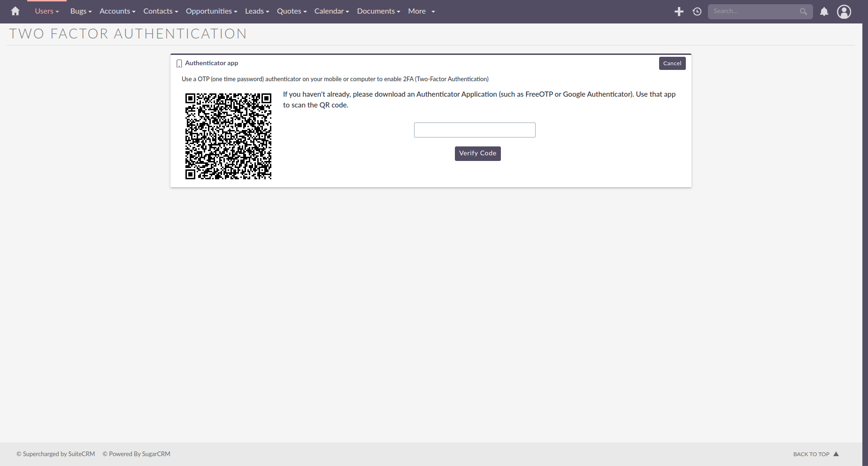
Task: Open notifications via the bell icon
Action: [823, 11]
